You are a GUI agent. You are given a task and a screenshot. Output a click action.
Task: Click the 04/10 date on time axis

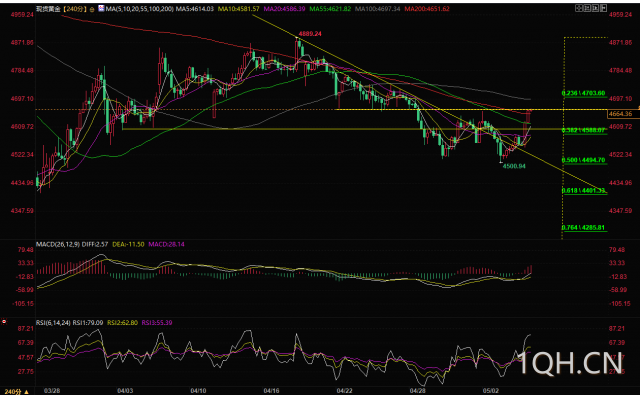click(198, 391)
